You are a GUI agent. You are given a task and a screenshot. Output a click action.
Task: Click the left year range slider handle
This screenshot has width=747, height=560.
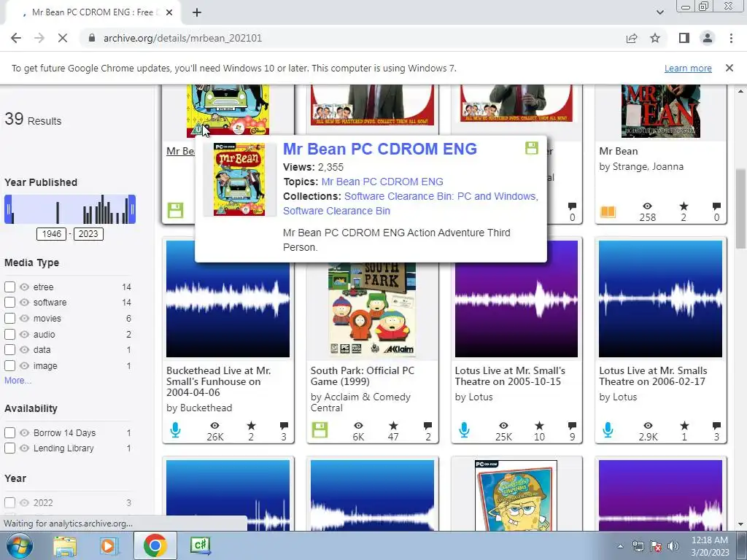[x=8, y=209]
